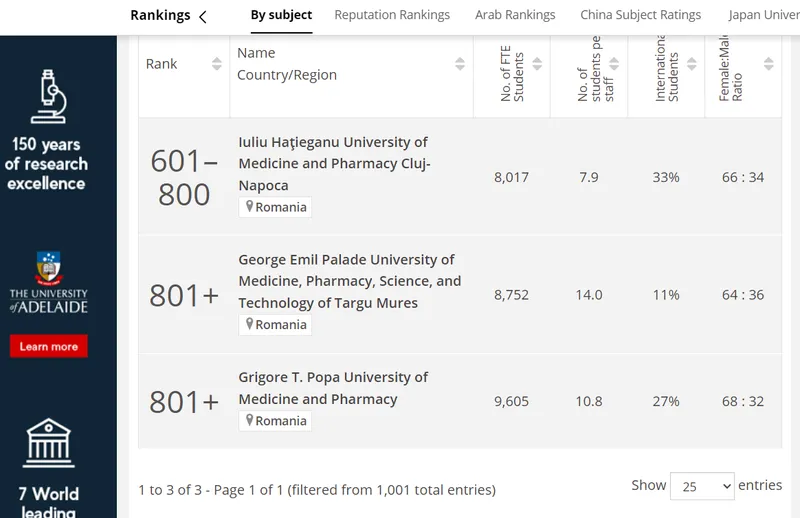Open the Reputation Rankings tab
This screenshot has width=800, height=518.
click(392, 15)
